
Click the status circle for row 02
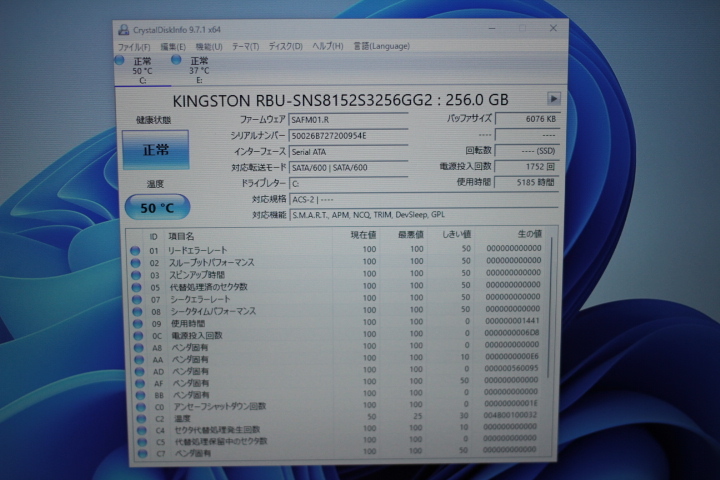[135, 263]
